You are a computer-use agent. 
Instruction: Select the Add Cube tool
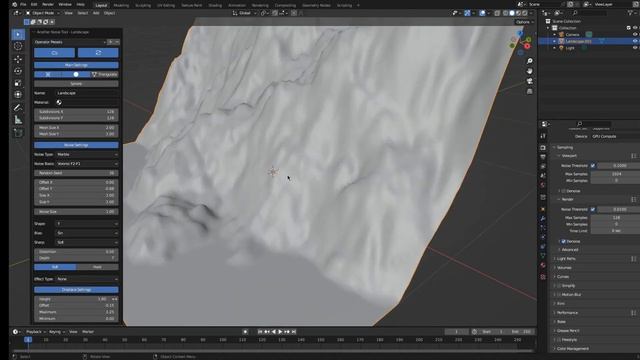(18, 133)
